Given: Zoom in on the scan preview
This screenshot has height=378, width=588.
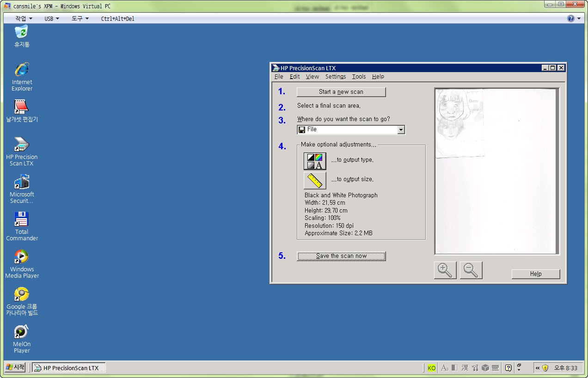Looking at the screenshot, I should coord(445,270).
